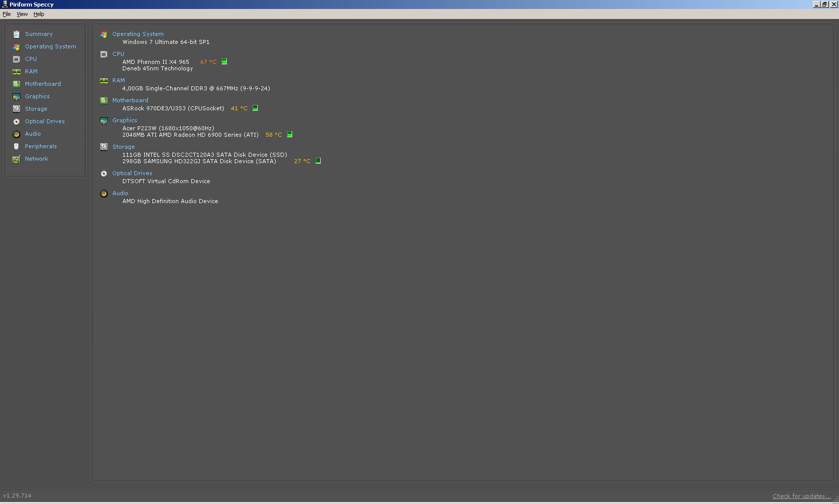
Task: Click the '2048MB ATI AMD Radeon HD 6900 Series' line
Action: coord(190,135)
